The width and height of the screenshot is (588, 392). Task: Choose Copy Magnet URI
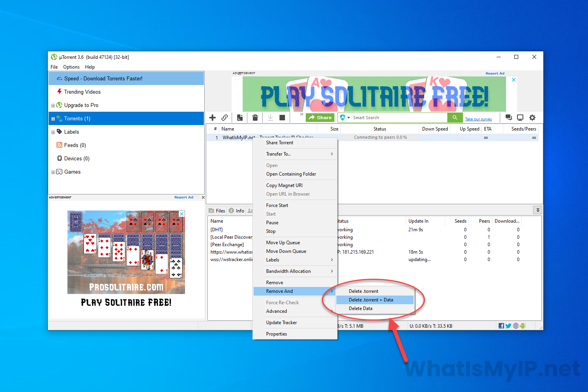coord(295,185)
